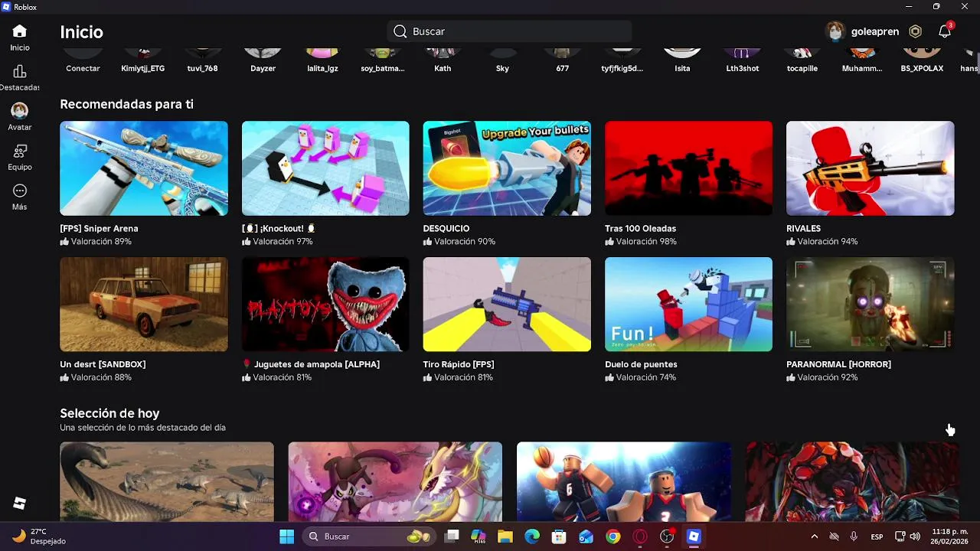Open the dinosaurs featured game card
Screen dimensions: 980x551
167,481
